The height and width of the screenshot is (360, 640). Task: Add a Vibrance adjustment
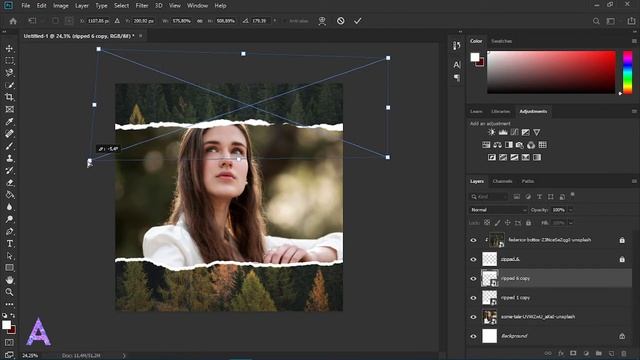tap(537, 132)
